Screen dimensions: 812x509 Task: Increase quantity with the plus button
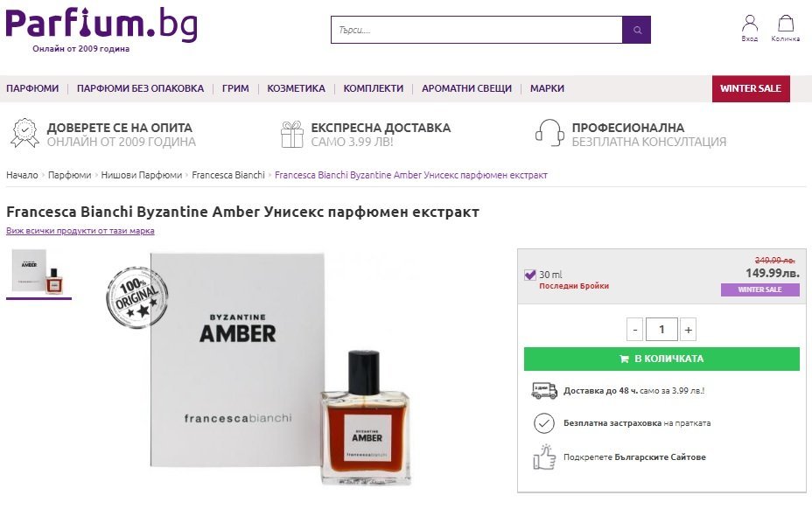[689, 330]
